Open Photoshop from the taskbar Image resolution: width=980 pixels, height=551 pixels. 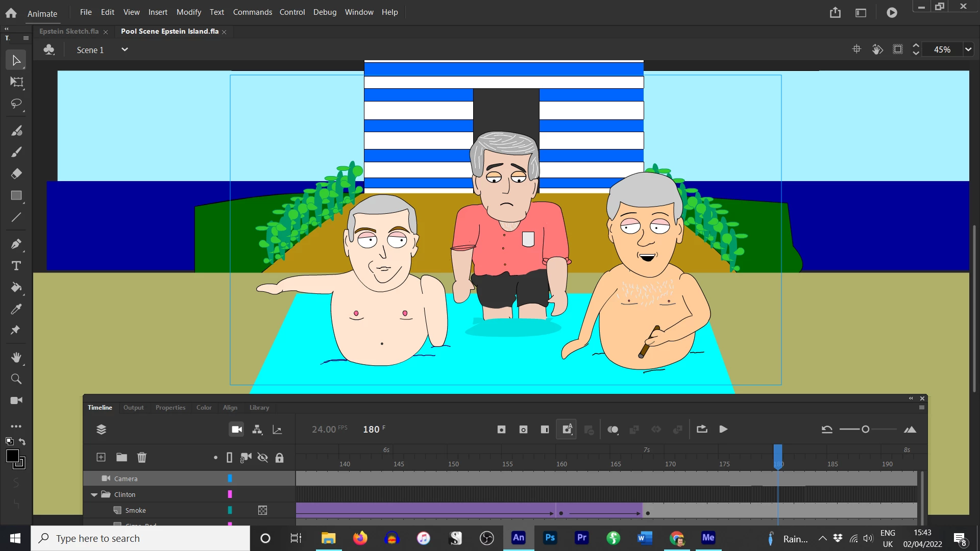550,538
